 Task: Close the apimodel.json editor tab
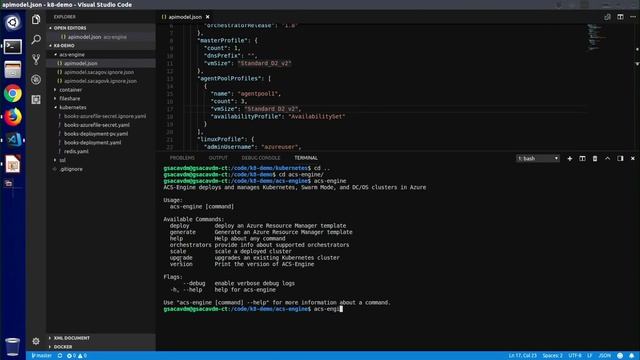[208, 17]
